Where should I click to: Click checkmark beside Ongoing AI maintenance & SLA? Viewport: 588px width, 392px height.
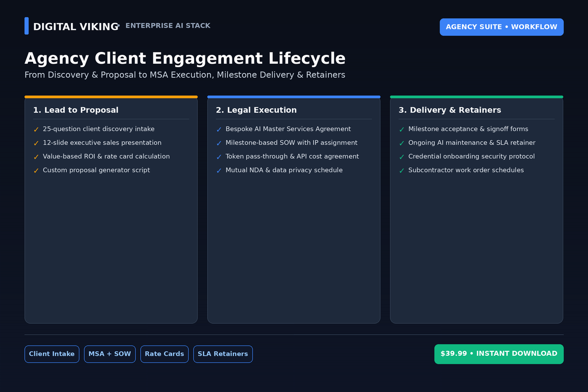[402, 144]
